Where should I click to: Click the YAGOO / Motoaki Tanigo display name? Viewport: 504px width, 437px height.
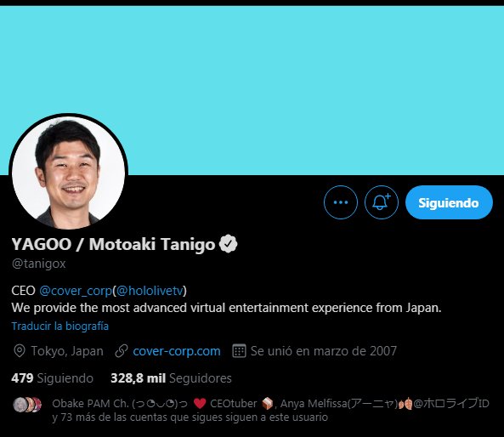pyautogui.click(x=113, y=244)
